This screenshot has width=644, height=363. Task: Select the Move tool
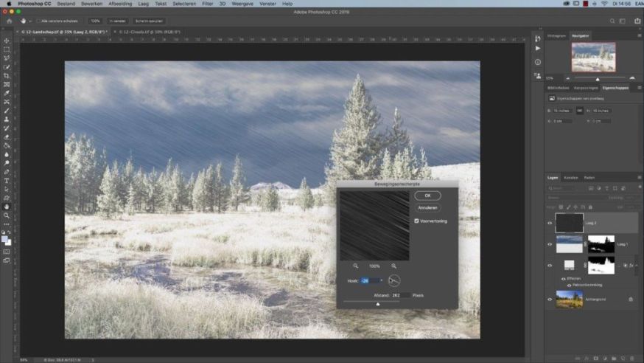pos(7,41)
